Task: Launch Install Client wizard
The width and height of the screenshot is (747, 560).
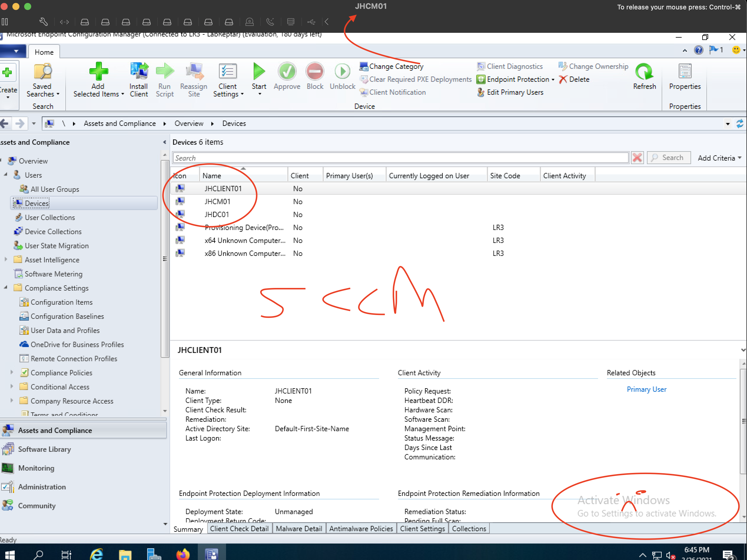Action: tap(139, 80)
